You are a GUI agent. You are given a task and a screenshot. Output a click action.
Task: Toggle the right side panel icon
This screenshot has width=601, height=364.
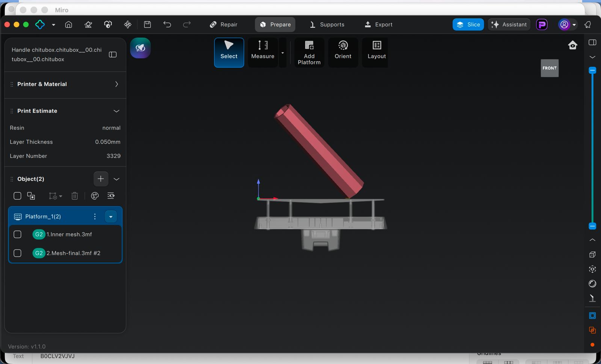coord(592,42)
